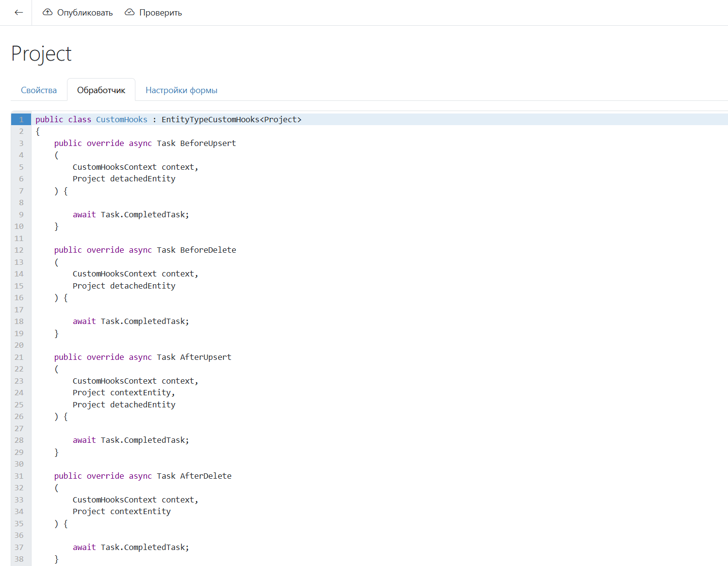Click line number 31 in gutter
This screenshot has width=728, height=566.
tap(19, 476)
